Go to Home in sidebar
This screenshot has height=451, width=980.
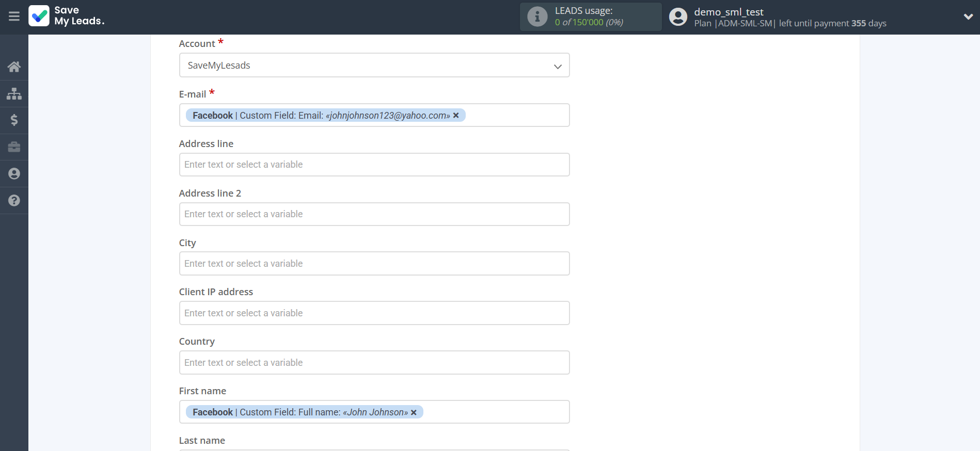coord(14,67)
